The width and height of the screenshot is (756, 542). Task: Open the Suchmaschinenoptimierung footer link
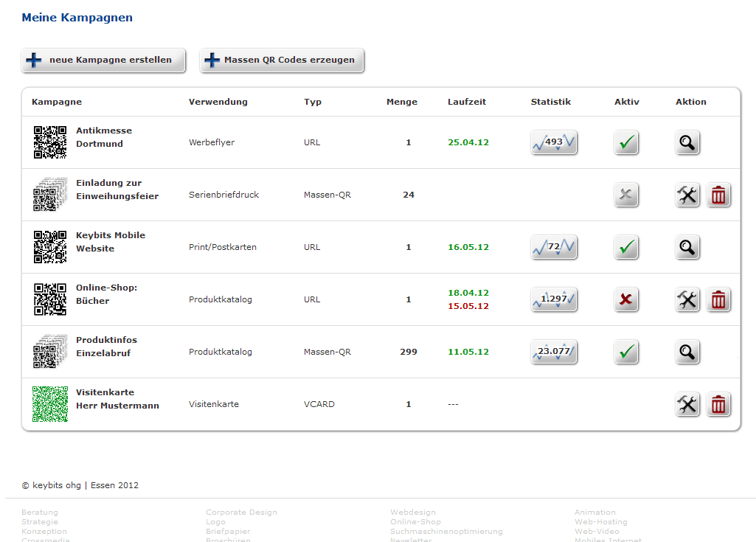tap(446, 531)
